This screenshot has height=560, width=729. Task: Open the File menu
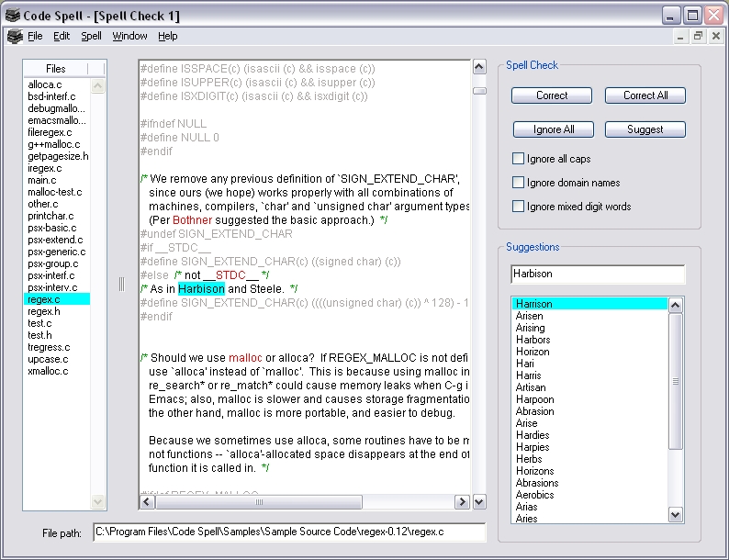click(x=35, y=36)
